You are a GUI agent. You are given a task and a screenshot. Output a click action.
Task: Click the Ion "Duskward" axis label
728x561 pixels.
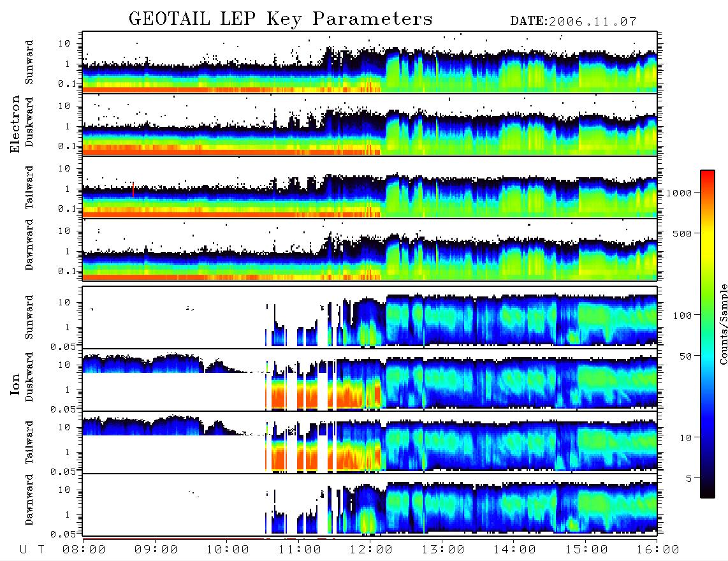point(29,377)
